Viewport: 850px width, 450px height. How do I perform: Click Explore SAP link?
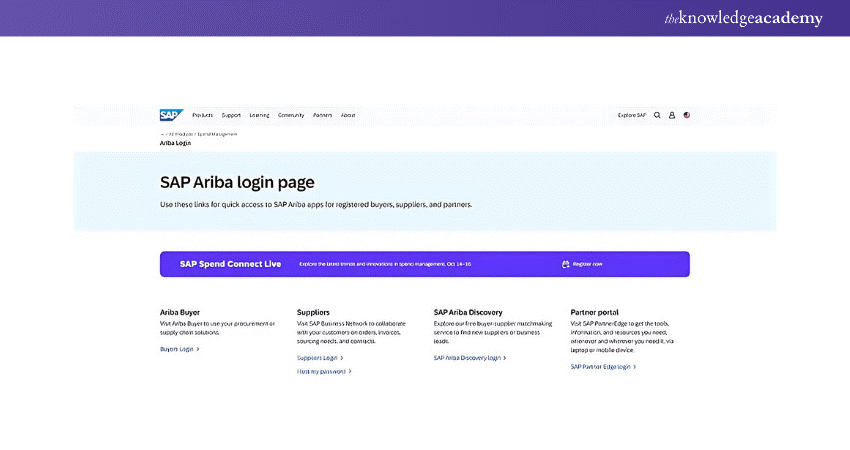[632, 115]
